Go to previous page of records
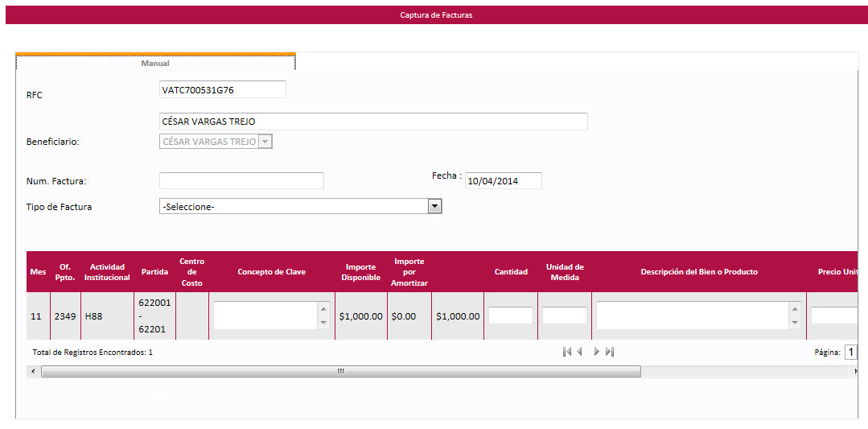Screen dimensions: 868x429 579,352
